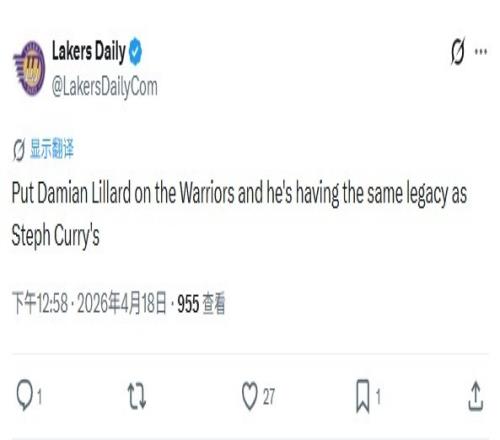Click the reply count number 1

pyautogui.click(x=39, y=397)
